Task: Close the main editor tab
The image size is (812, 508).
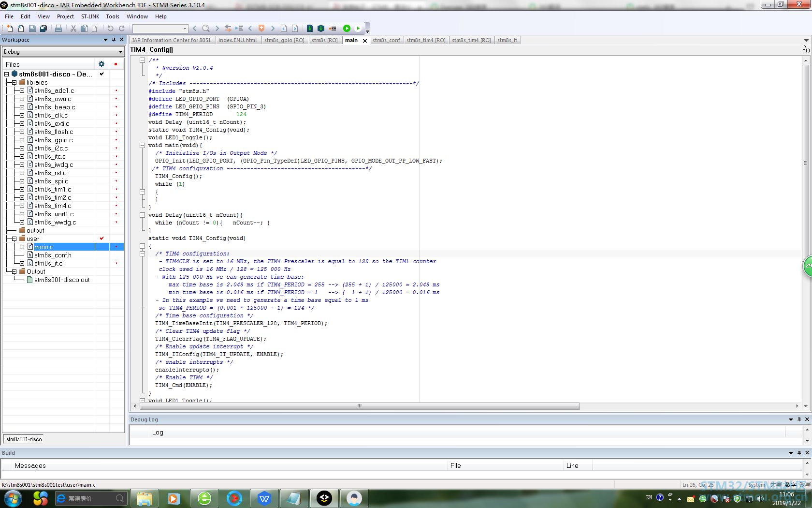Action: [x=365, y=41]
